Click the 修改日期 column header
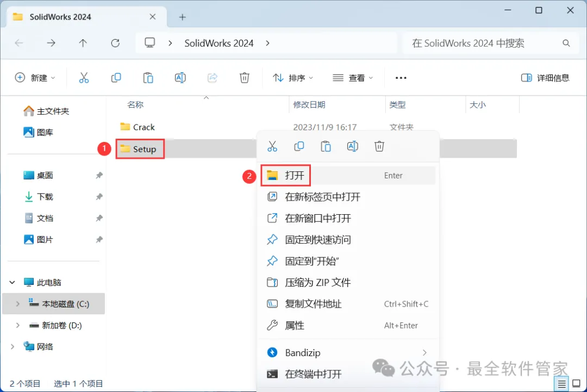Image resolution: width=587 pixels, height=392 pixels. pyautogui.click(x=309, y=104)
